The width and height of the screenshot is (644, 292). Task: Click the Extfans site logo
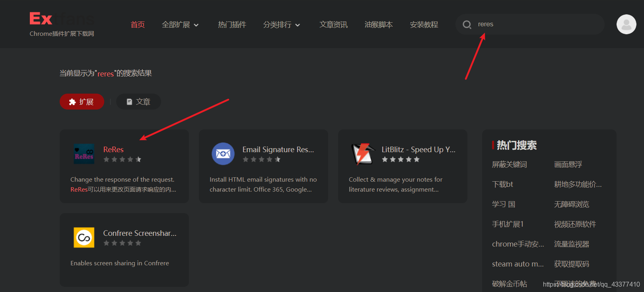(62, 19)
